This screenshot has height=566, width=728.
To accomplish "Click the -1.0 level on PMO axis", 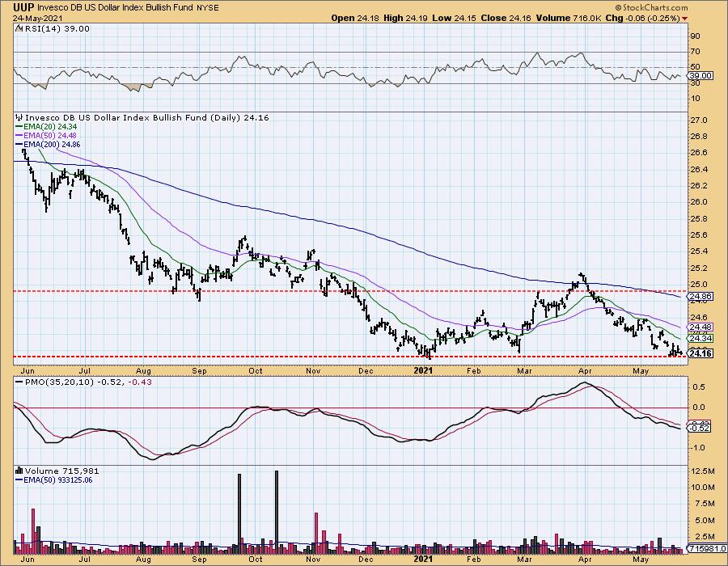I will (698, 448).
